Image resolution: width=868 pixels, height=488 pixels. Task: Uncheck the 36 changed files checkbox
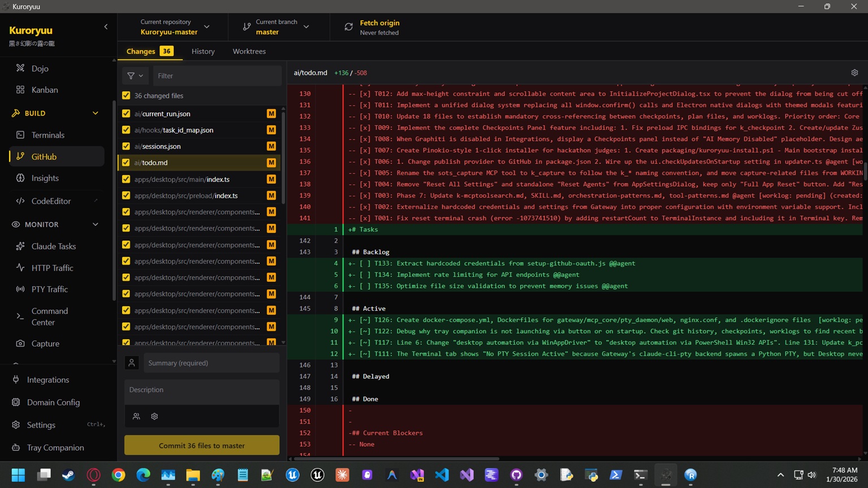126,96
